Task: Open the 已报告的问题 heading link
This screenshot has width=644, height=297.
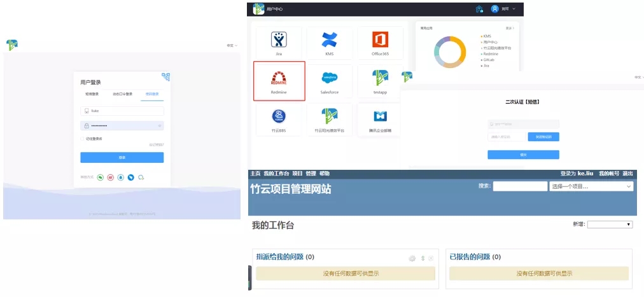Action: click(470, 257)
